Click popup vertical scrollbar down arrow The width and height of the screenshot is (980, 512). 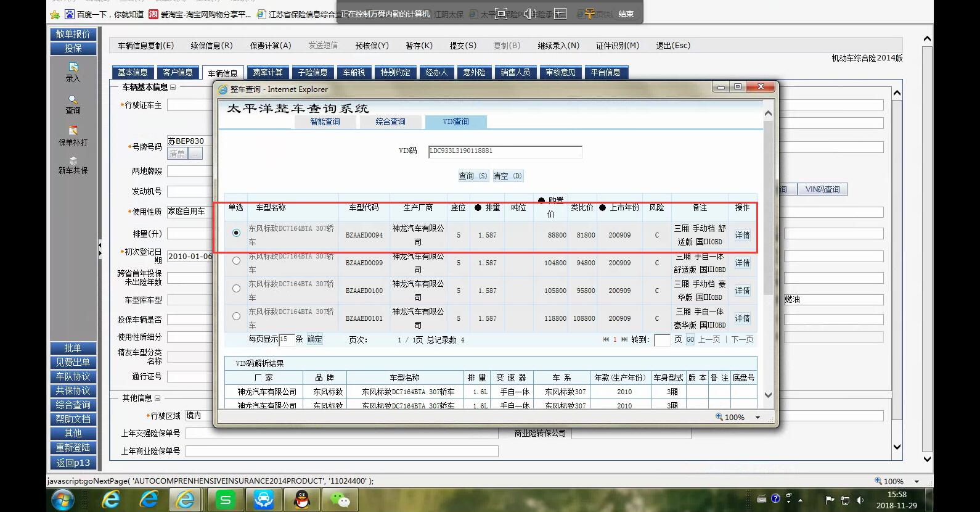click(x=768, y=395)
